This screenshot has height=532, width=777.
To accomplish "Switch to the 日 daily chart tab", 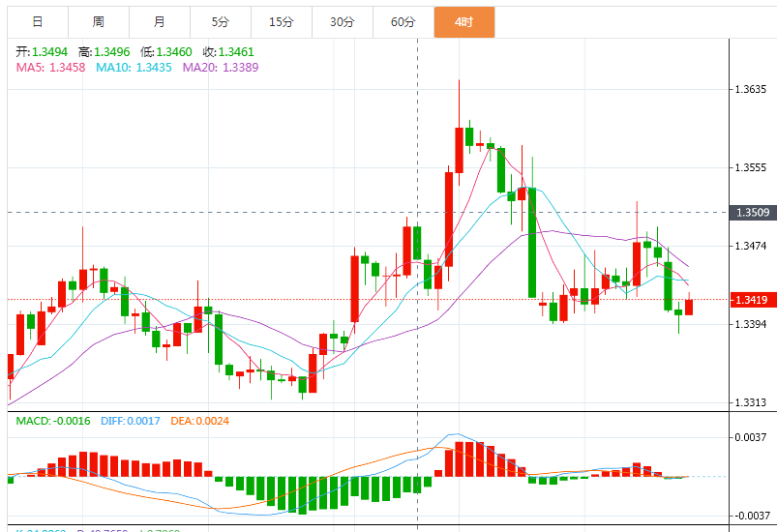I will pyautogui.click(x=38, y=22).
